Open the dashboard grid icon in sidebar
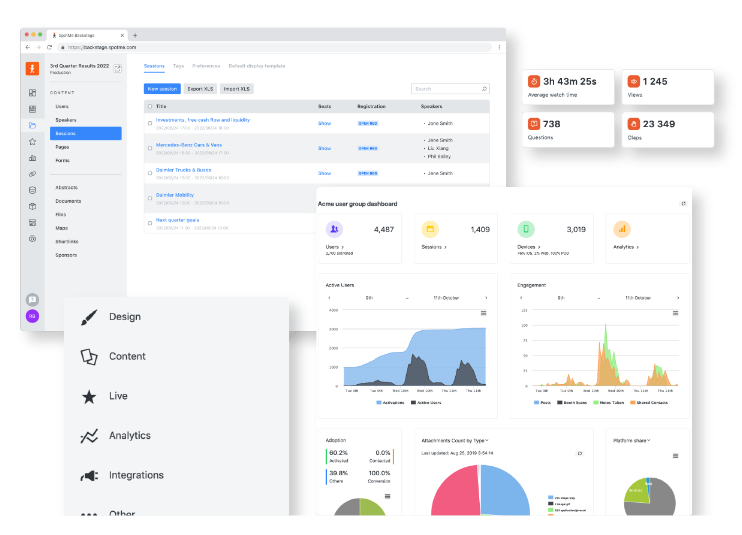 32,93
